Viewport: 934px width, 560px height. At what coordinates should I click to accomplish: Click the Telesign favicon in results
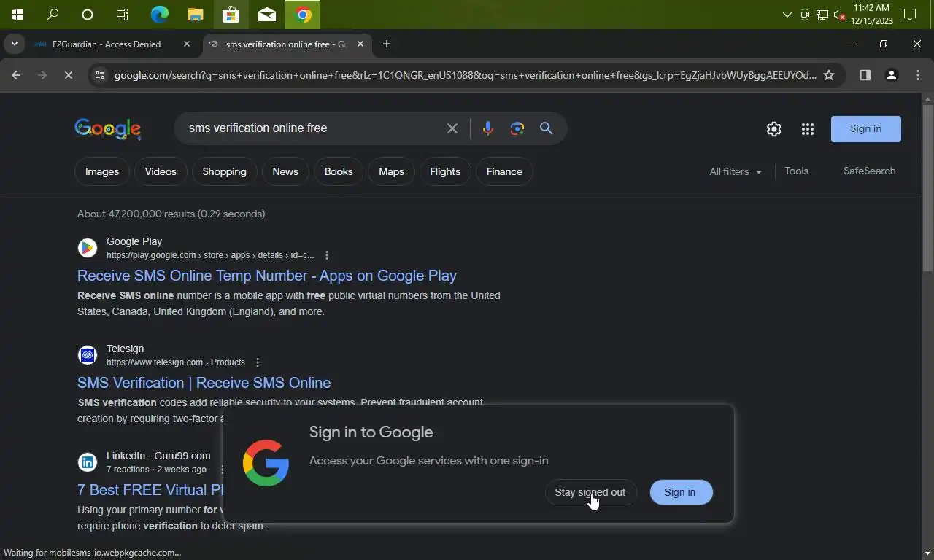pos(88,355)
